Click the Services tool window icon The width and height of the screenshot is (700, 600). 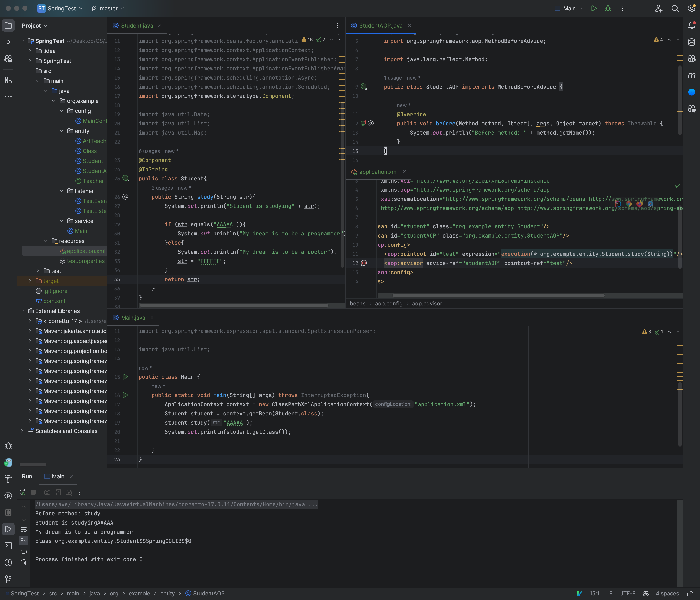tap(9, 496)
